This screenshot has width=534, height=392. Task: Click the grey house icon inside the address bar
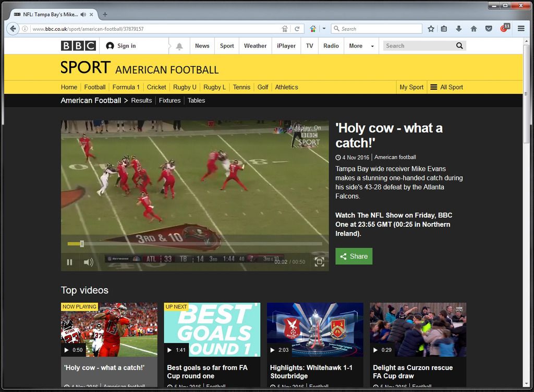click(x=285, y=29)
